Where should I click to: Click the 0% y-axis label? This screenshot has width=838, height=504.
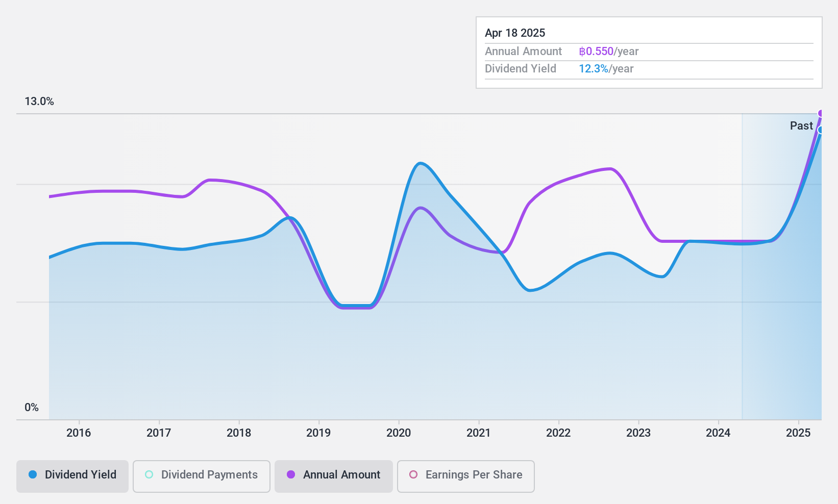pyautogui.click(x=32, y=408)
